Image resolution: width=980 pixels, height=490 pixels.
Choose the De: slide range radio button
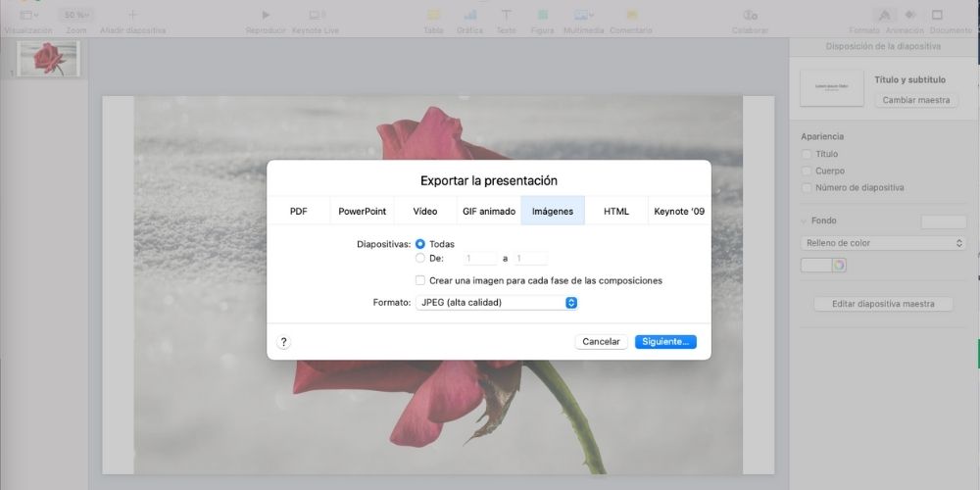pos(420,258)
